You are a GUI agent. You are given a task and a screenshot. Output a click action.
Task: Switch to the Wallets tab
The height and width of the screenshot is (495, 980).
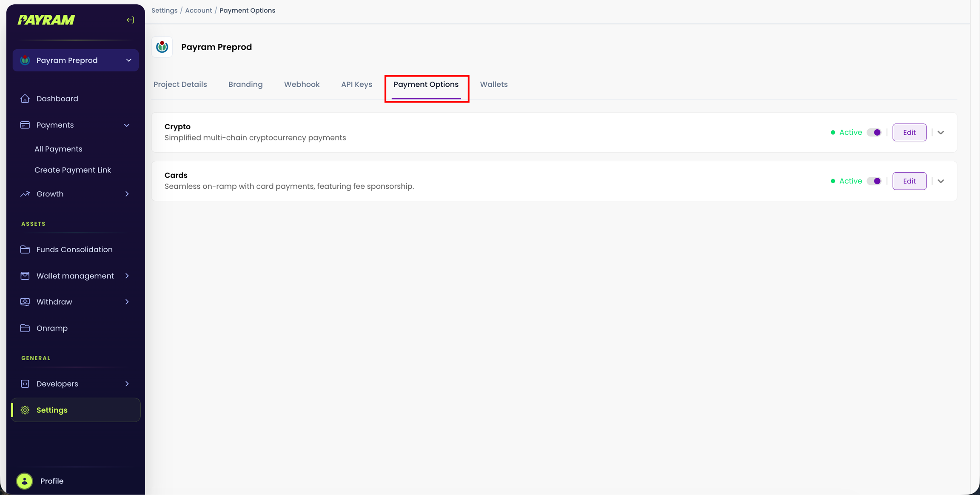pyautogui.click(x=493, y=84)
